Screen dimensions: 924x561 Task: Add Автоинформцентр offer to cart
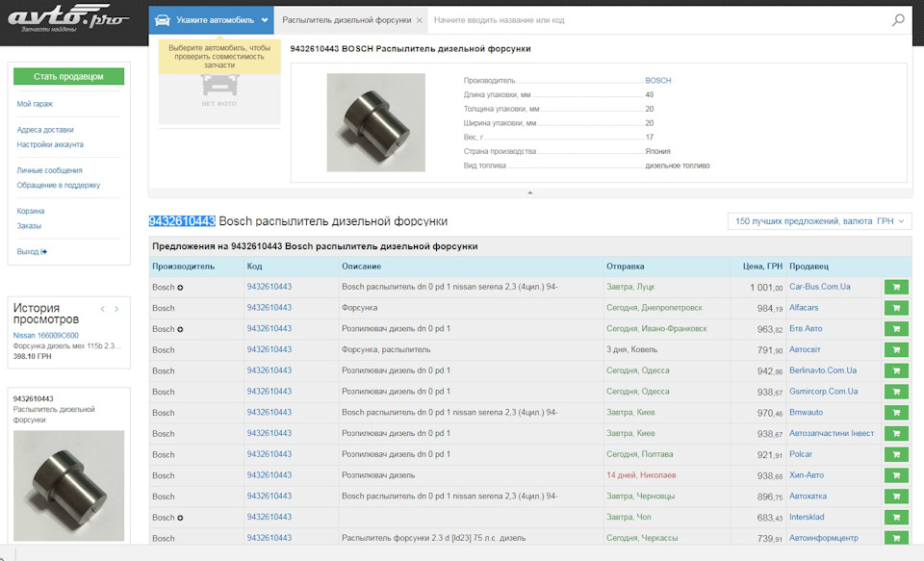pos(896,538)
